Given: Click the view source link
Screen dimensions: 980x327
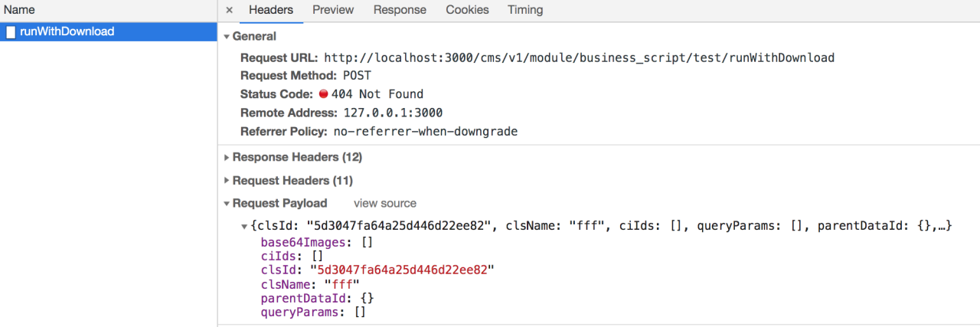Looking at the screenshot, I should click(x=385, y=204).
